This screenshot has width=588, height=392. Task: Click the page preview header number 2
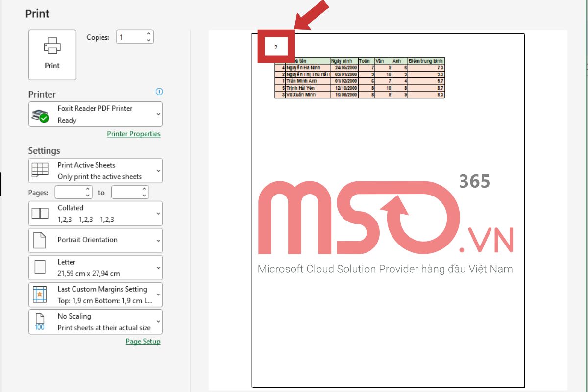point(276,48)
